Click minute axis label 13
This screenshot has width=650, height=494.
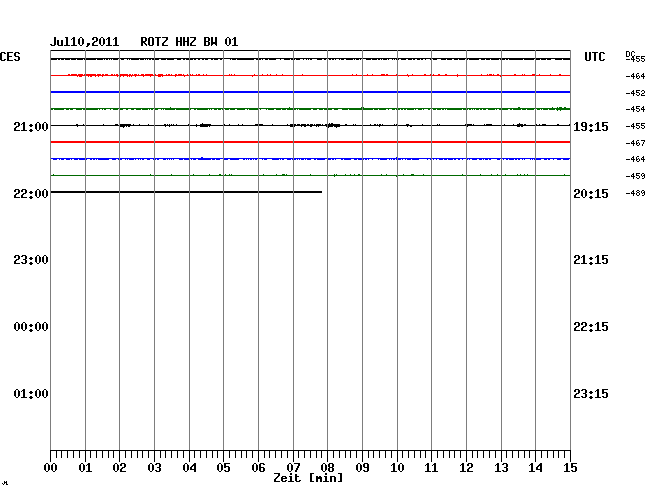(x=501, y=468)
